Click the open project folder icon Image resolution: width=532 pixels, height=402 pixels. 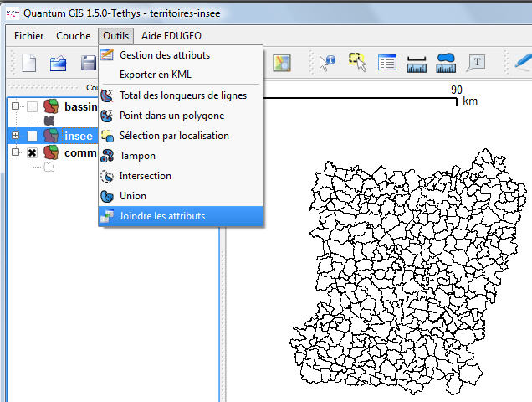coord(58,63)
